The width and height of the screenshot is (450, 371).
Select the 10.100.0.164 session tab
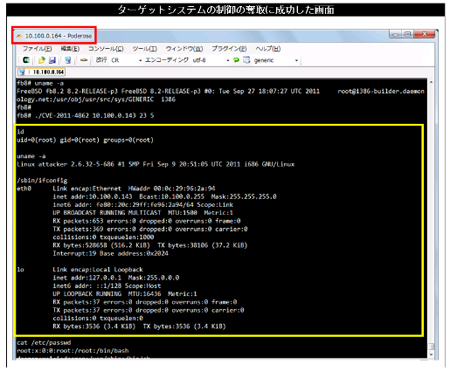pos(41,72)
